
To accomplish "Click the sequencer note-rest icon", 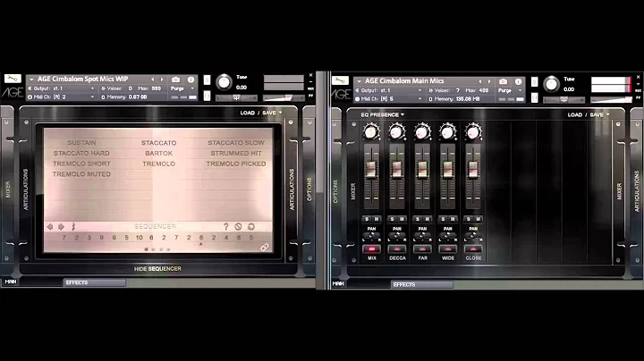I will tap(73, 226).
